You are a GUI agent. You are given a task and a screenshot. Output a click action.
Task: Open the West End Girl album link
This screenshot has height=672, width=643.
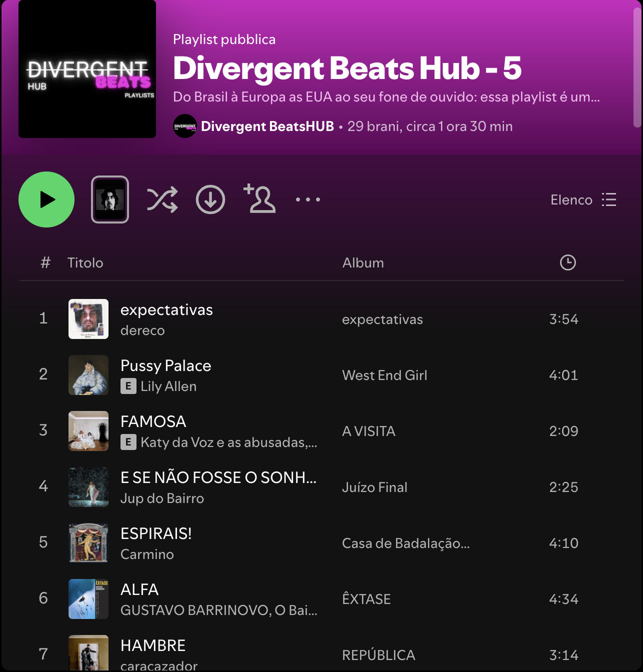[384, 375]
